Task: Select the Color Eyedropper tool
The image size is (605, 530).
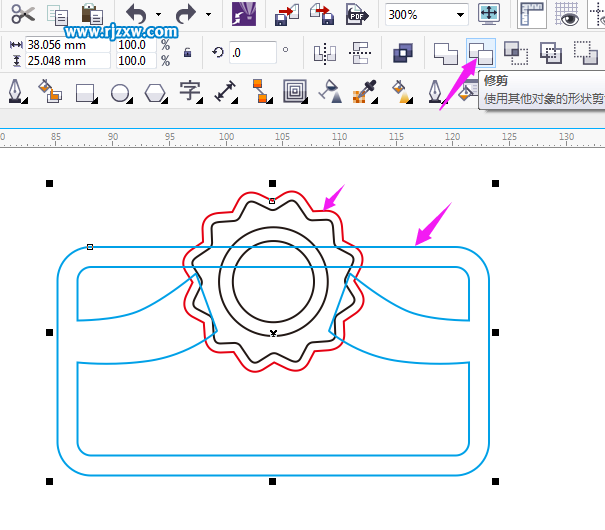Action: (x=364, y=92)
